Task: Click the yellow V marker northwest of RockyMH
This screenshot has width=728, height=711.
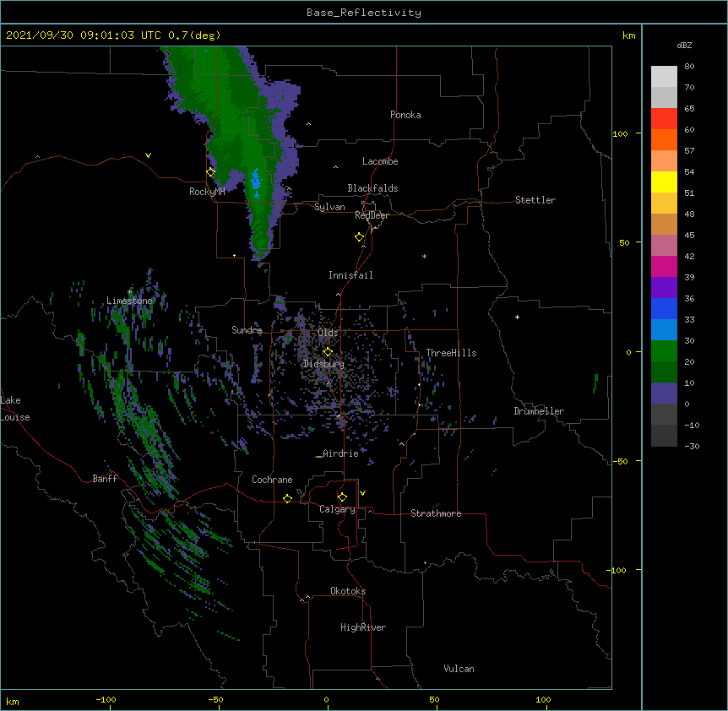Action: pyautogui.click(x=148, y=155)
